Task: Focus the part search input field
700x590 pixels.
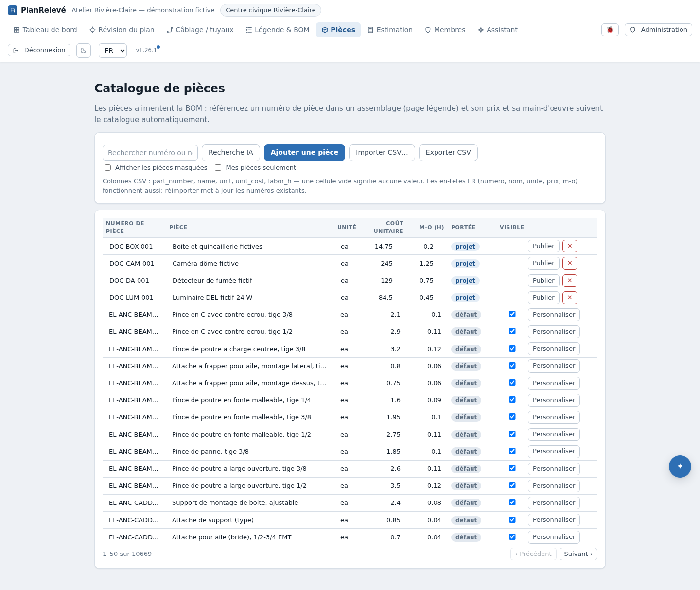Action: click(150, 153)
